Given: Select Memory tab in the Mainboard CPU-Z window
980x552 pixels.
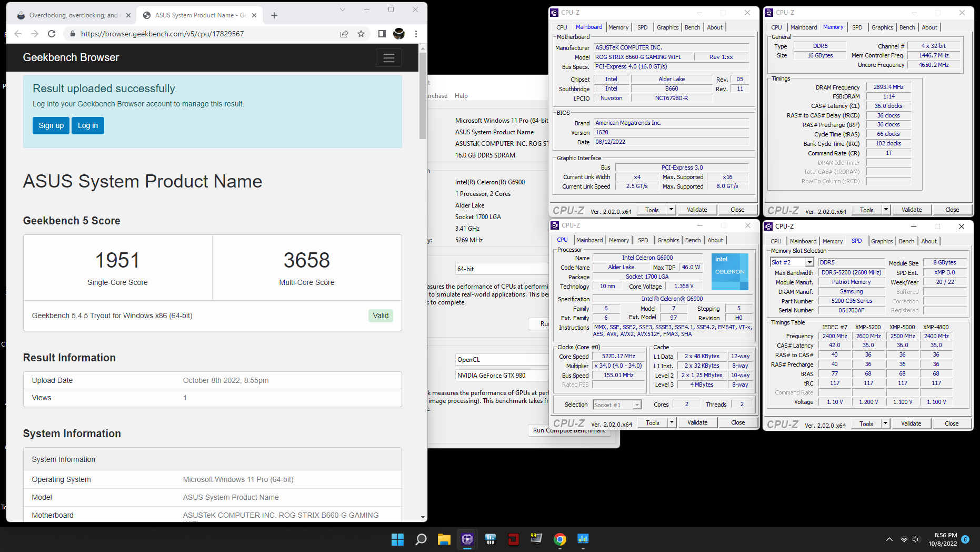Looking at the screenshot, I should (618, 27).
